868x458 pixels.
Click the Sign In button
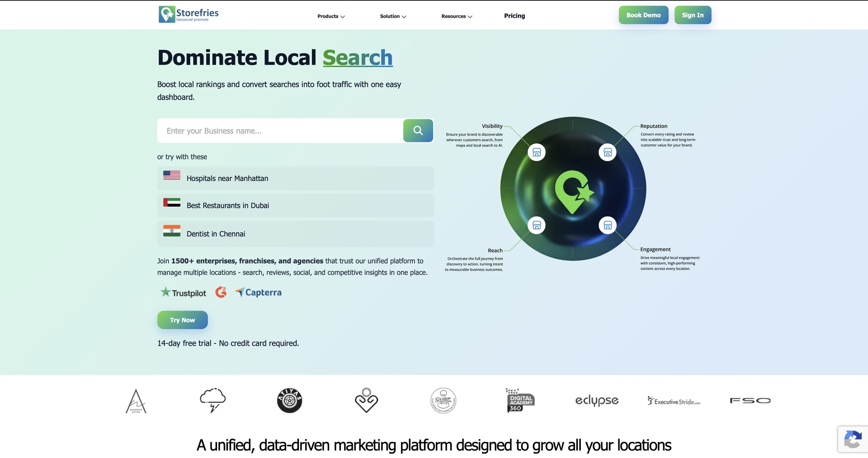click(x=693, y=15)
